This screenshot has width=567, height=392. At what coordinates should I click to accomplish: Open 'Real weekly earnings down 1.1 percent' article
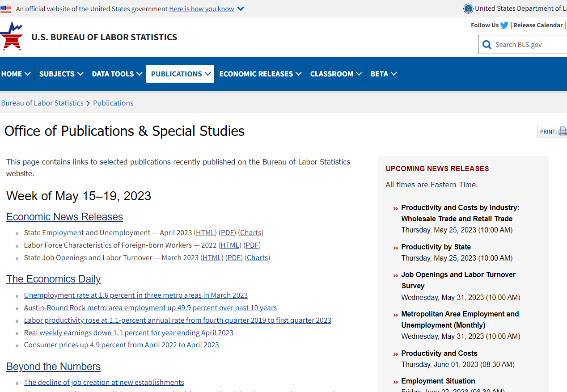pos(129,333)
